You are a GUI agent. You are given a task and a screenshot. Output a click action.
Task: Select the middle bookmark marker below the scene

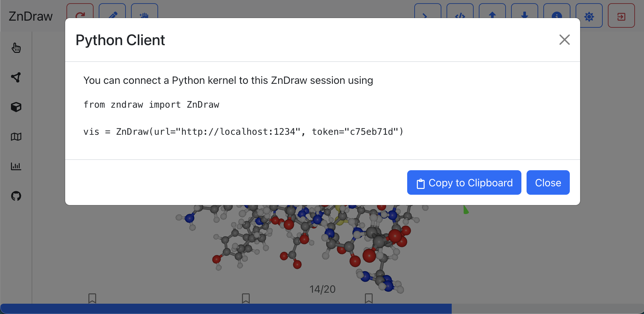pyautogui.click(x=246, y=298)
